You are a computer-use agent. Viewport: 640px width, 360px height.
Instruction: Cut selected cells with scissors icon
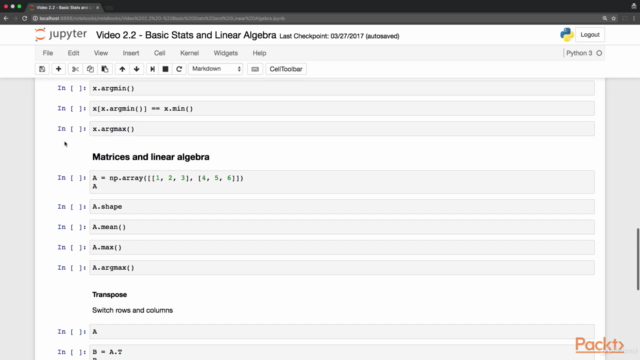(x=75, y=69)
